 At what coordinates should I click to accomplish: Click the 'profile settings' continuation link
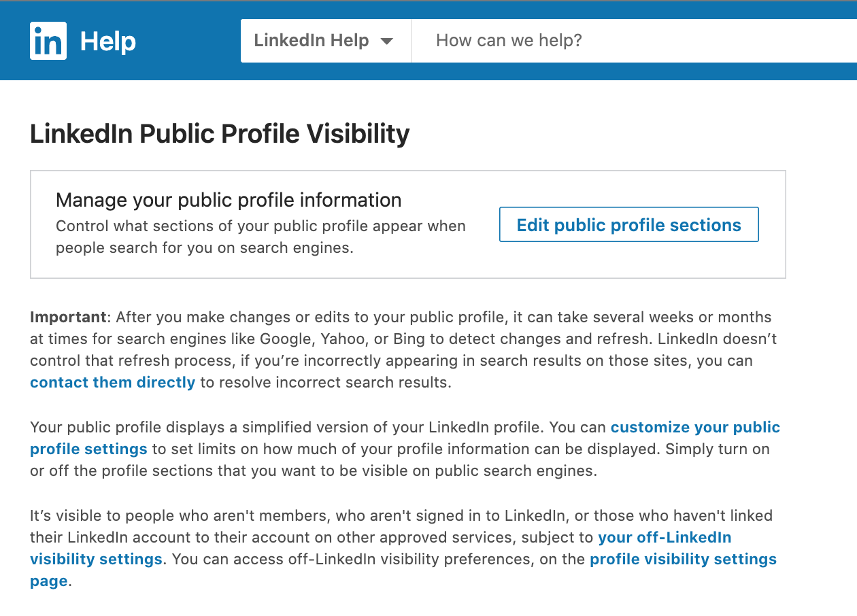coord(88,449)
